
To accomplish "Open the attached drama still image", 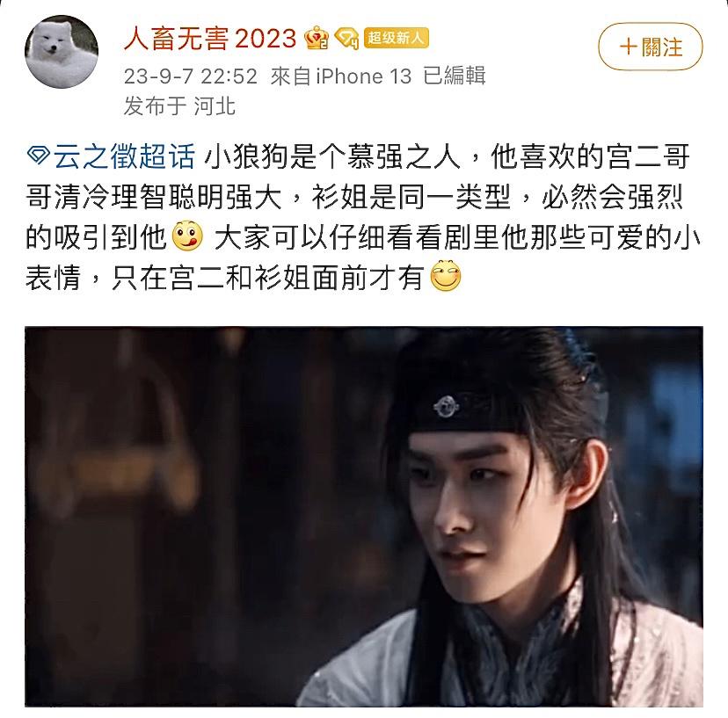I will click(363, 517).
